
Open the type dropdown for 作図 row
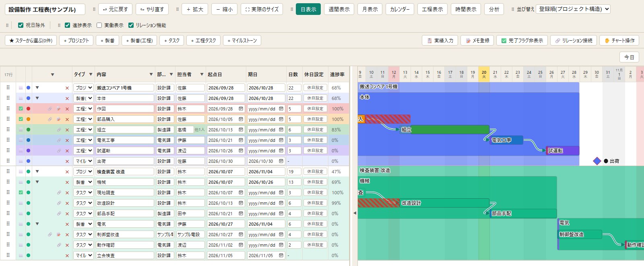click(83, 109)
